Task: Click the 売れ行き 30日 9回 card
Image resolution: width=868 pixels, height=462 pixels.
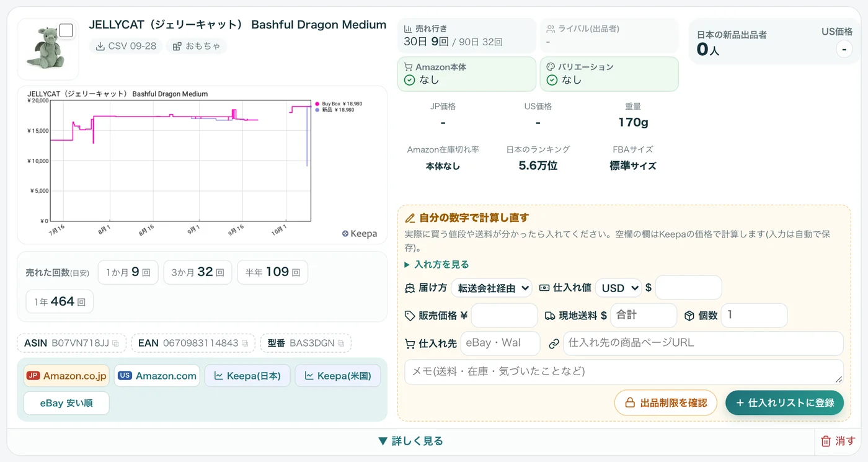Action: [467, 35]
